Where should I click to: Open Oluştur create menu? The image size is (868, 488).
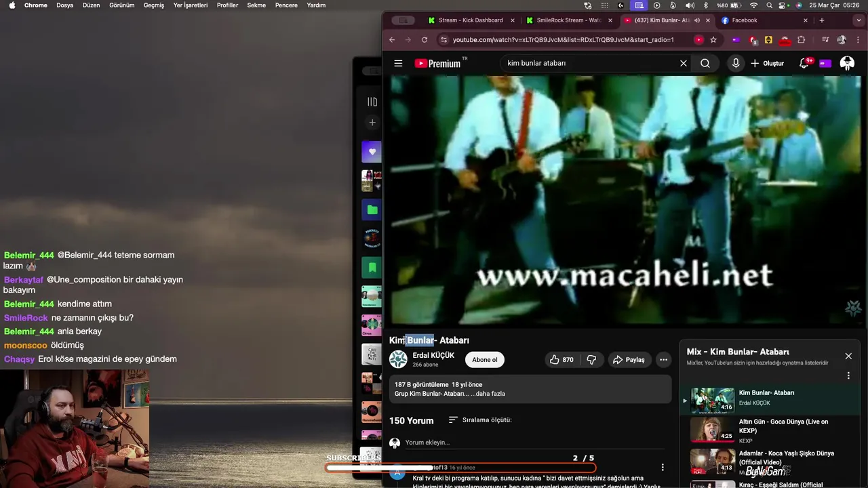pyautogui.click(x=767, y=63)
